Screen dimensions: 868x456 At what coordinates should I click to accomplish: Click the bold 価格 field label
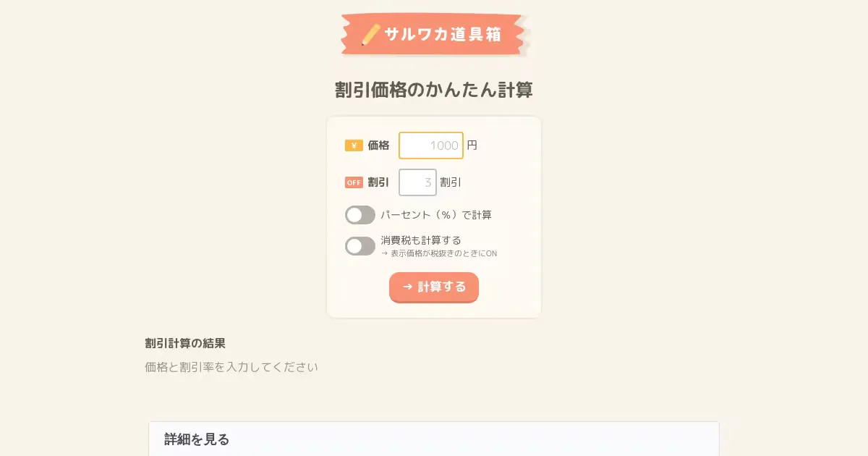(x=378, y=145)
